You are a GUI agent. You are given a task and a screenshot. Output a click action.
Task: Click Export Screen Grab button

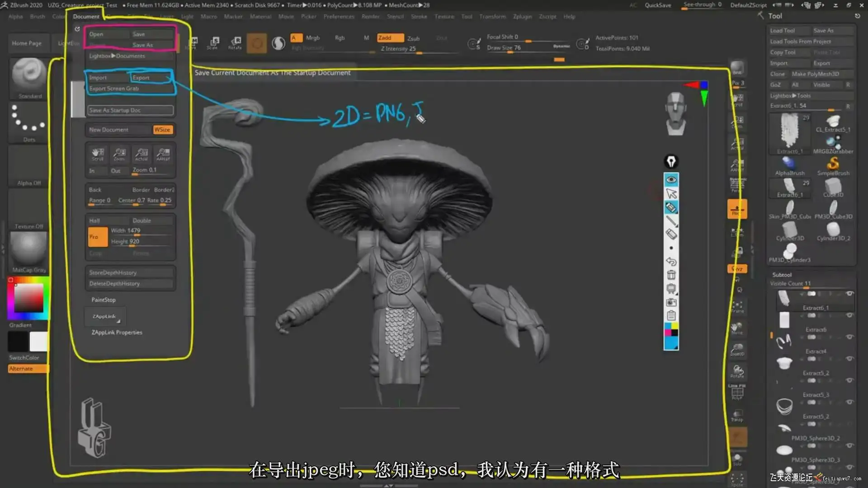pos(114,89)
